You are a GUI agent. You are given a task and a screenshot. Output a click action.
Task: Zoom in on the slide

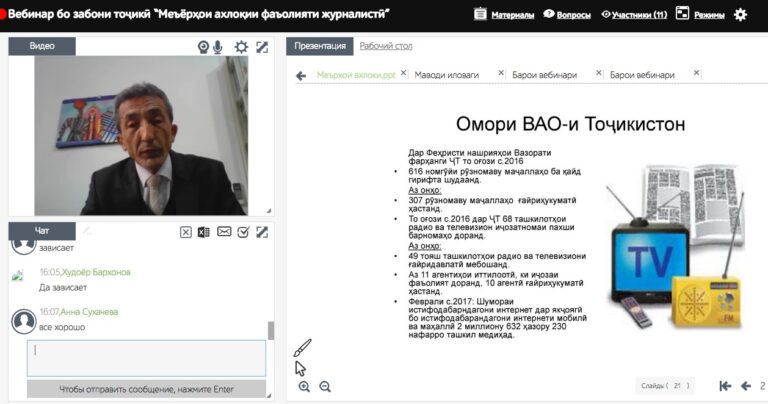[x=304, y=386]
